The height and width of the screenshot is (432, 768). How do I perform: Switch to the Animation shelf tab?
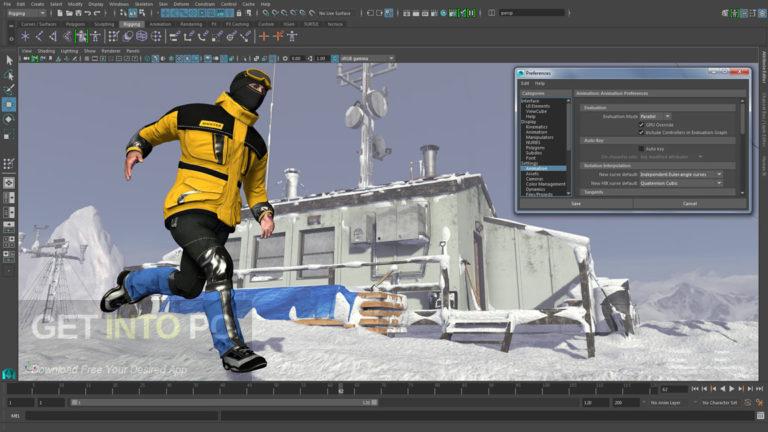160,23
